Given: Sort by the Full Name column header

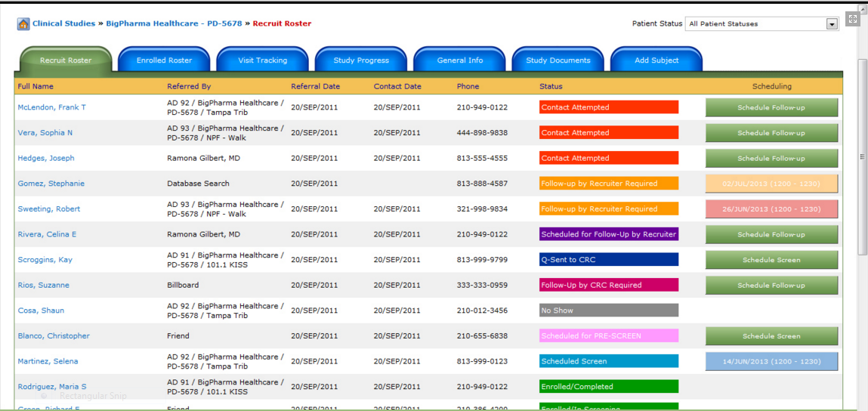Looking at the screenshot, I should (x=36, y=86).
